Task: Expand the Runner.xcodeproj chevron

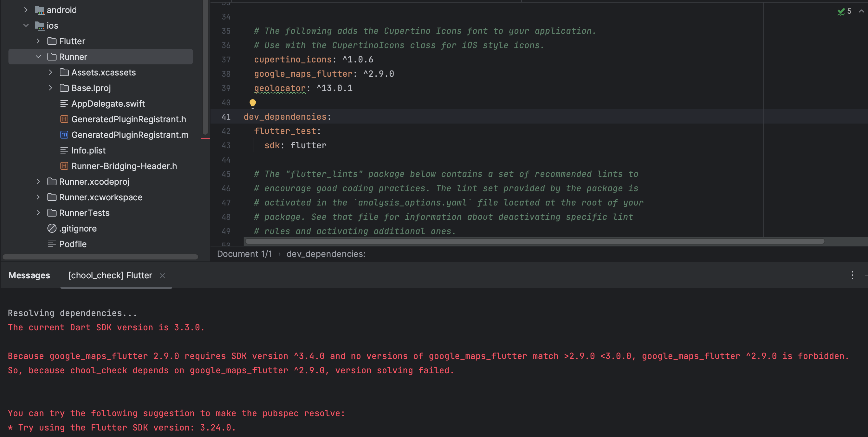Action: click(x=38, y=182)
